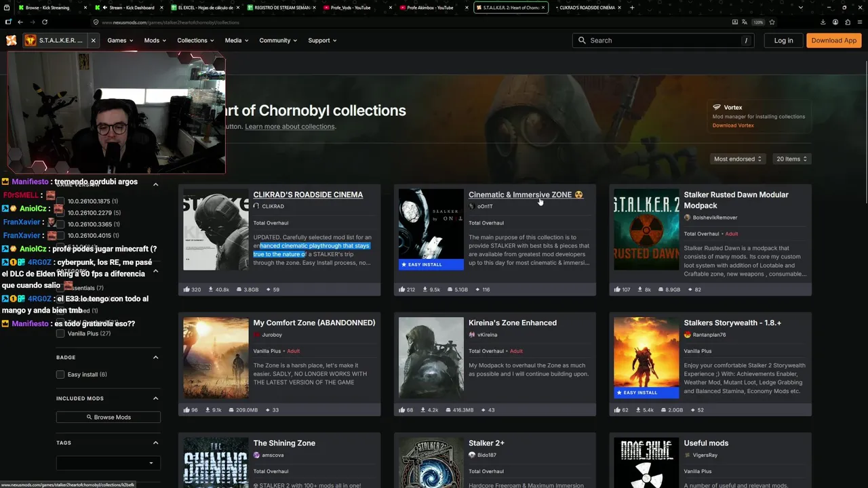Click mods count icon on My Comfort Zone card
The height and width of the screenshot is (488, 868).
pos(268,410)
